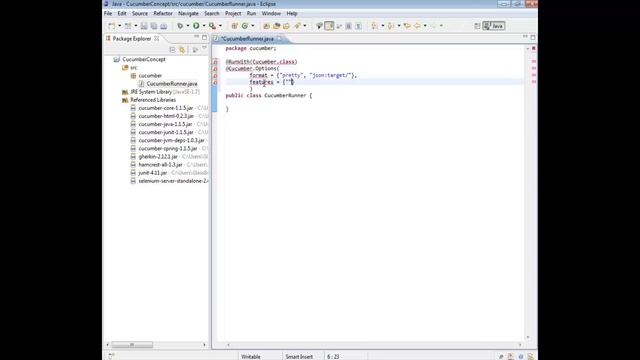Maximize the Package Explorer view

[x=204, y=37]
